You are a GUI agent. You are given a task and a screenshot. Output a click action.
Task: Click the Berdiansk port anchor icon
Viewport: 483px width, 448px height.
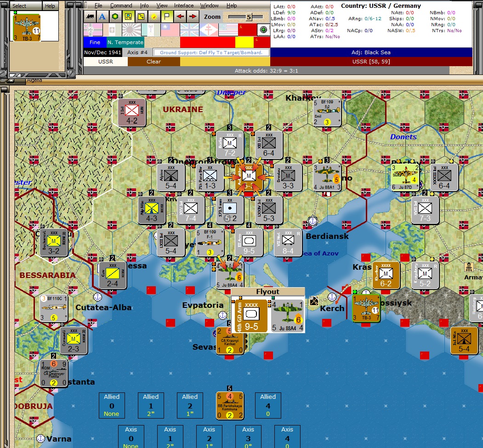click(x=313, y=221)
